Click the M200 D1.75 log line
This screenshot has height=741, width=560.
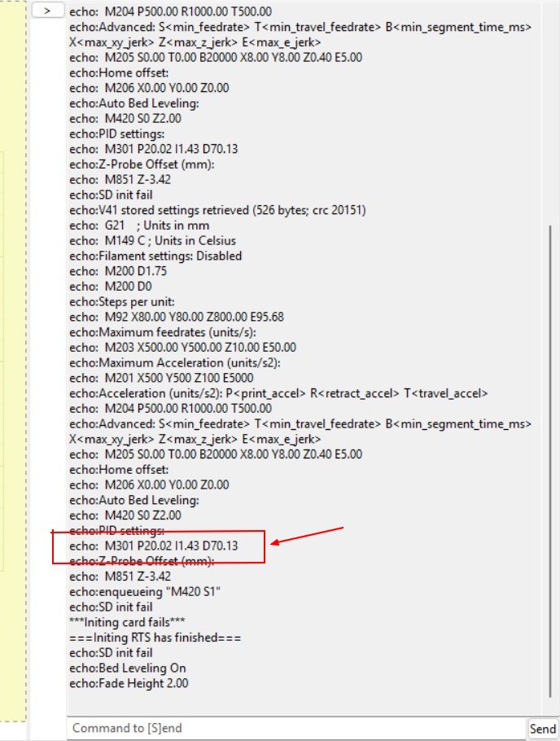[118, 271]
